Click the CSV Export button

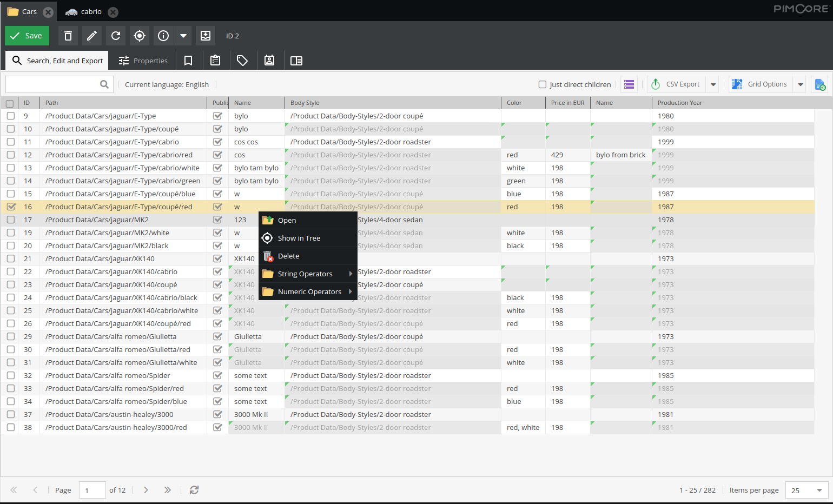click(676, 84)
